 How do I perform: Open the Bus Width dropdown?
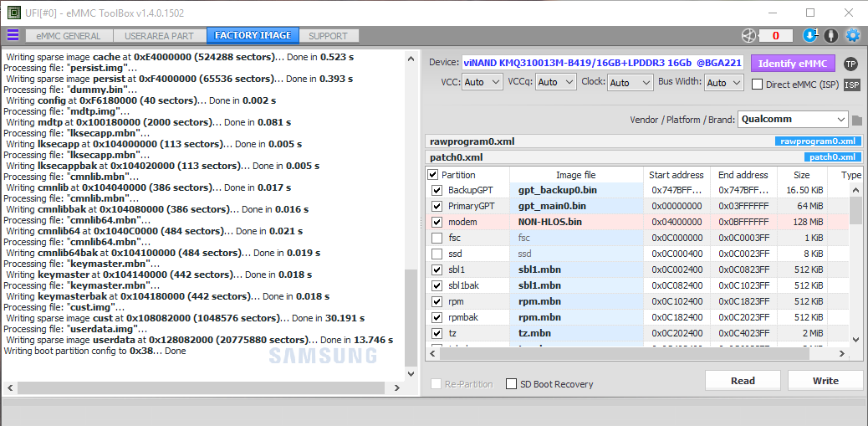tap(723, 83)
